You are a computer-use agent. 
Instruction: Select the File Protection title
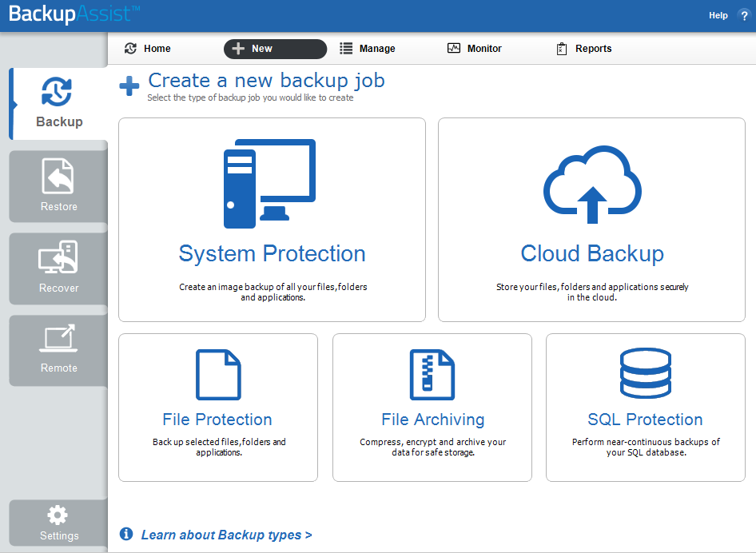tap(217, 420)
